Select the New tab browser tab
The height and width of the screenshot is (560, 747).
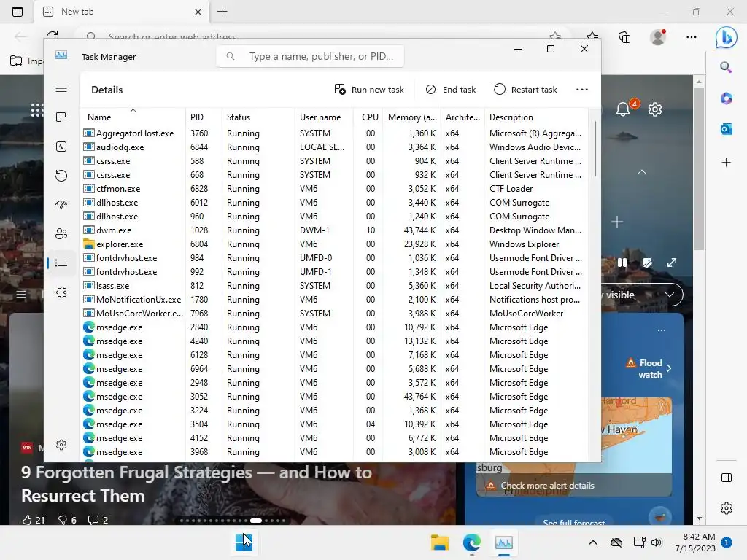pyautogui.click(x=122, y=12)
